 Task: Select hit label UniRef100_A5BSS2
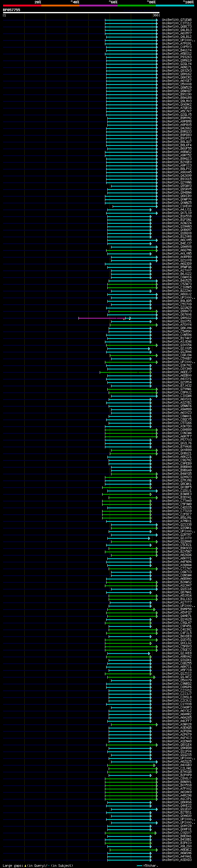tap(177, 54)
